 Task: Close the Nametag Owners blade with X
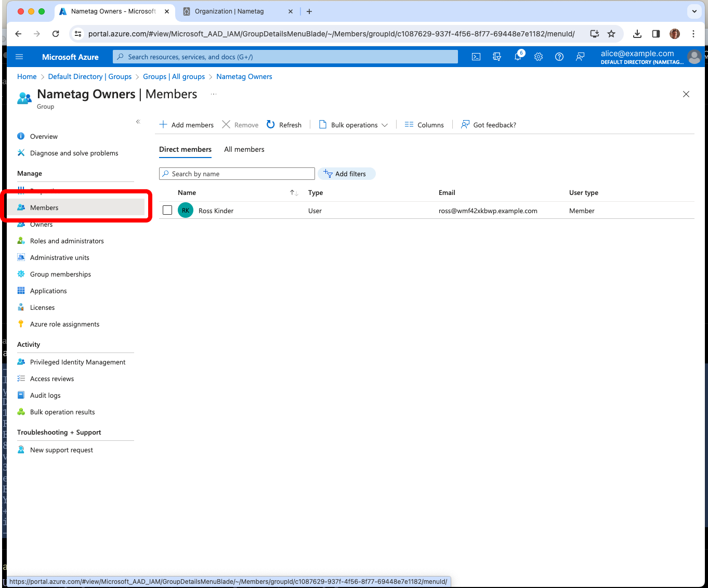click(686, 94)
